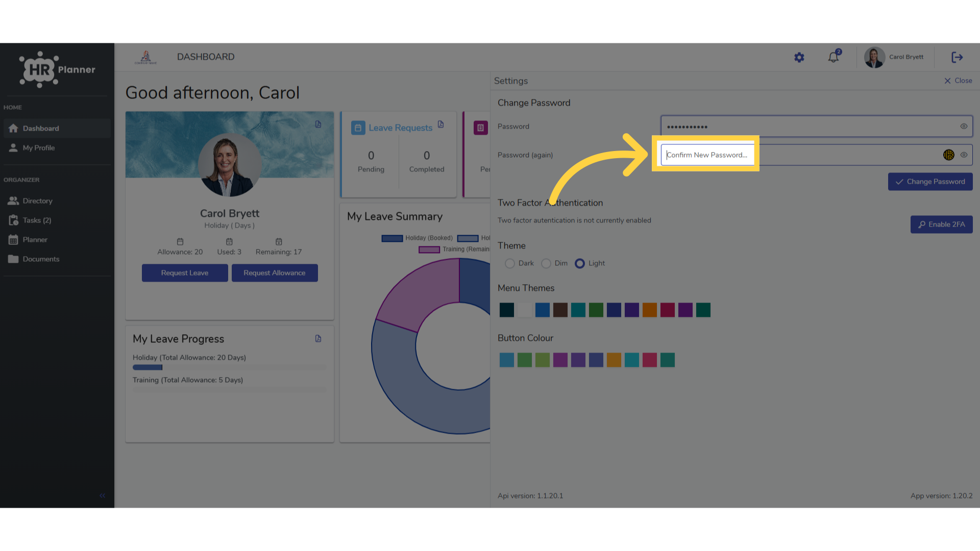The image size is (980, 551).
Task: Click the Password input field
Action: click(x=817, y=127)
